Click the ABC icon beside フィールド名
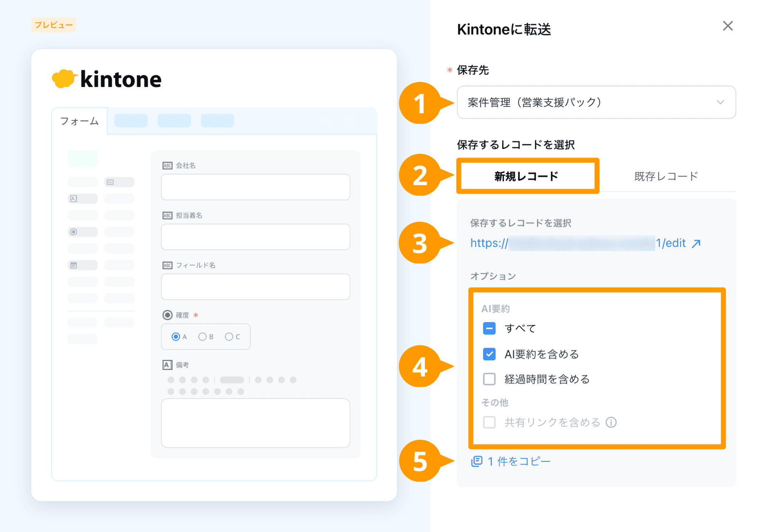760x532 pixels. (x=168, y=265)
